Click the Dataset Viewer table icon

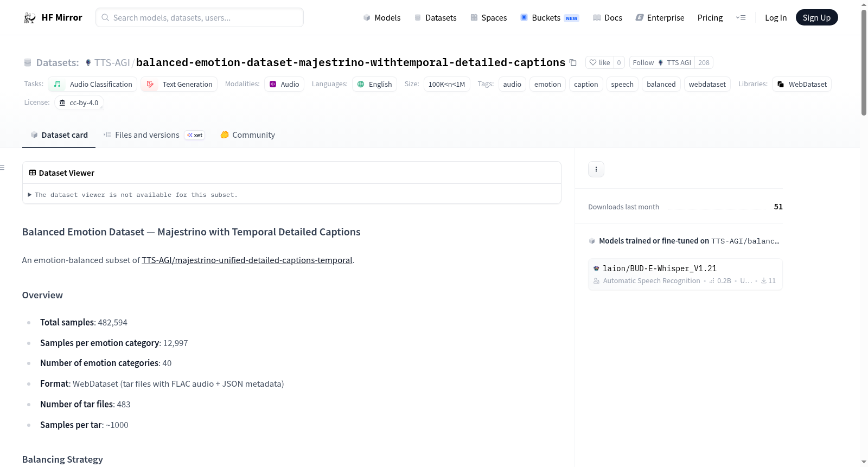coord(33,172)
